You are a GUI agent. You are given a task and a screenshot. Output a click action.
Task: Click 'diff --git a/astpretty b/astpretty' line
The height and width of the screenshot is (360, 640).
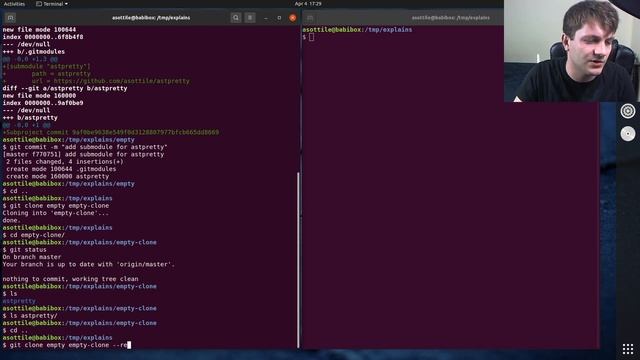65,88
